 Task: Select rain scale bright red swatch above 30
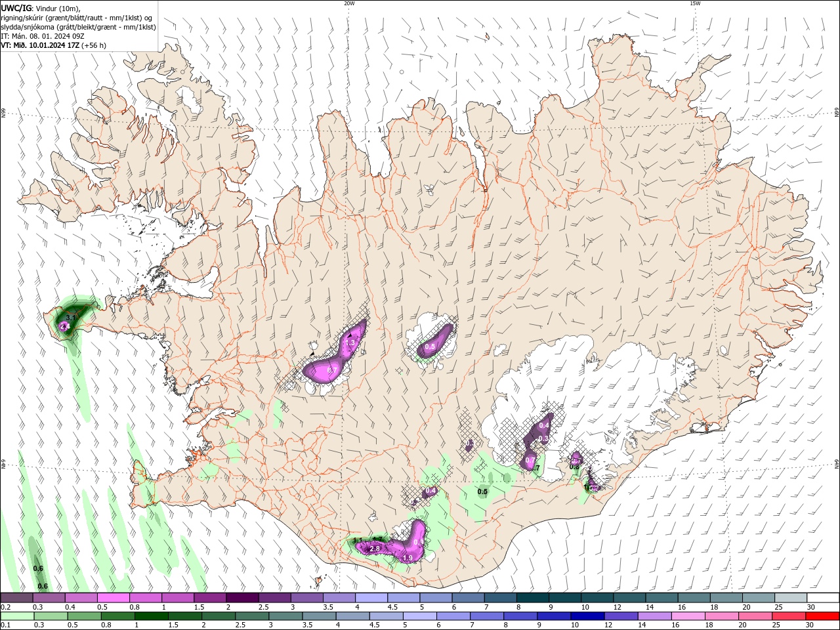(x=823, y=616)
